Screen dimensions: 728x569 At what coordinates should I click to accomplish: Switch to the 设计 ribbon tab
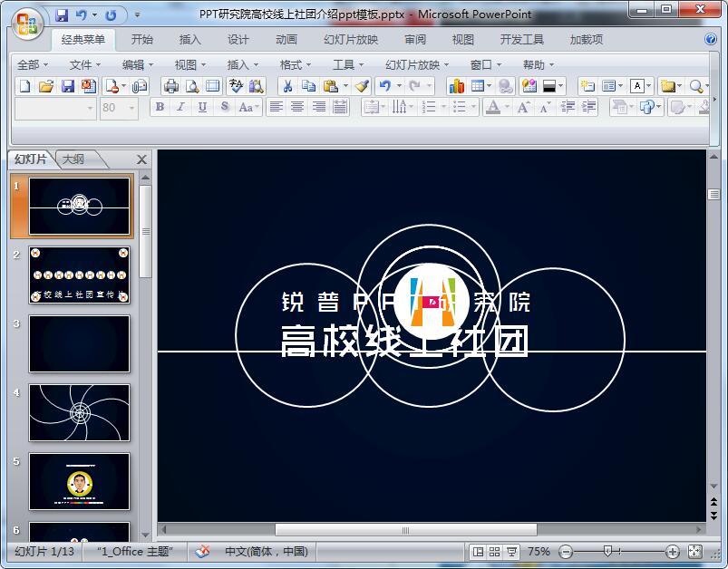[238, 40]
